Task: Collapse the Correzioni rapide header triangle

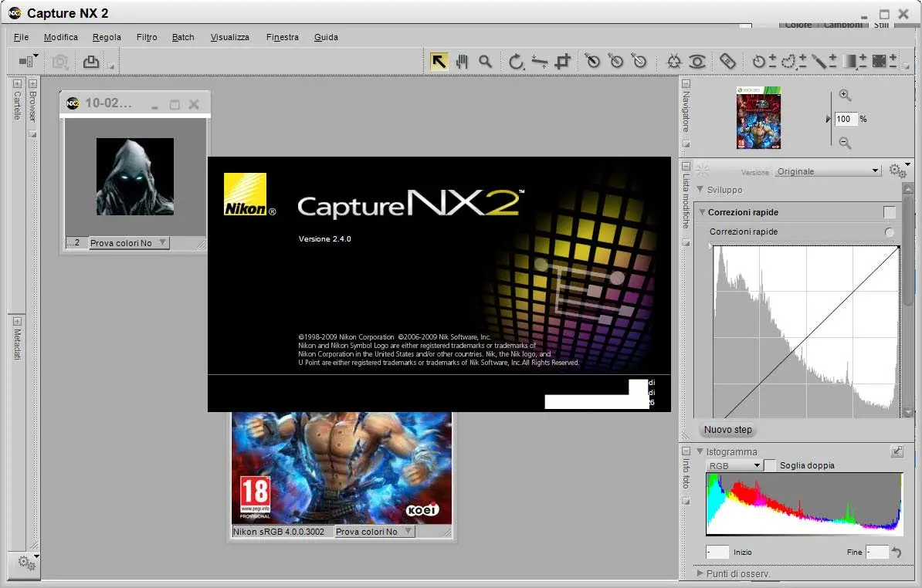Action: [701, 212]
